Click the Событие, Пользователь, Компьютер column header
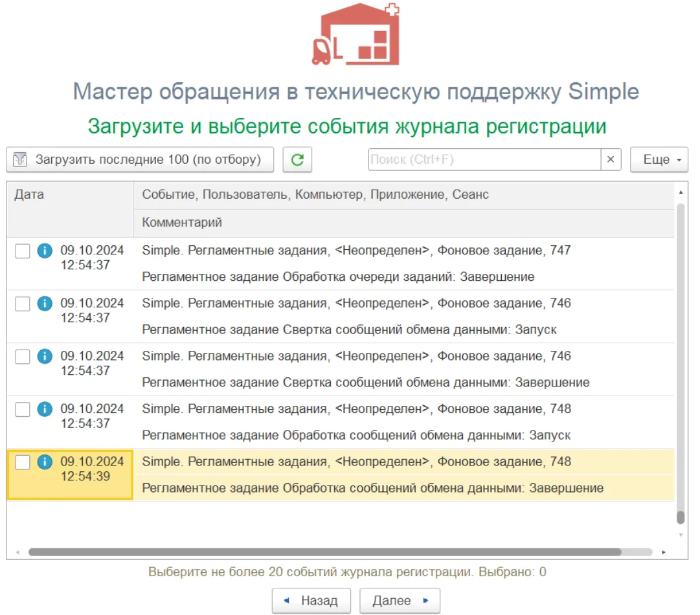The image size is (700, 615). click(404, 195)
